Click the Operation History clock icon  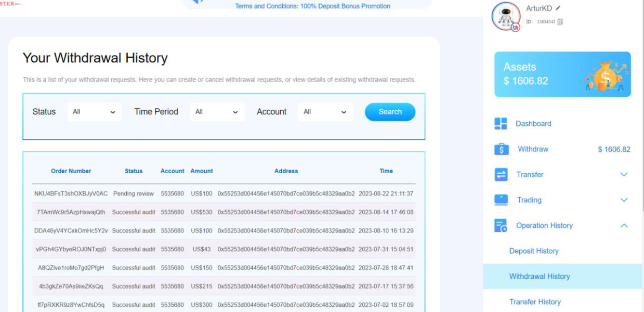point(501,226)
